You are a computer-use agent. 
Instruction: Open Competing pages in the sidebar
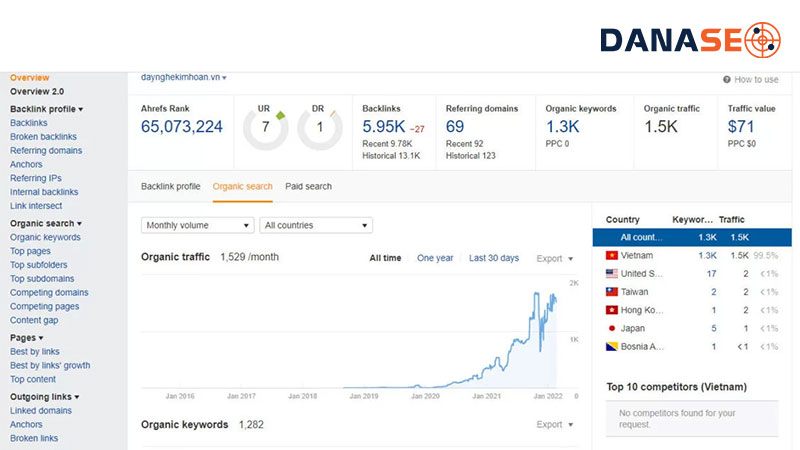(44, 306)
